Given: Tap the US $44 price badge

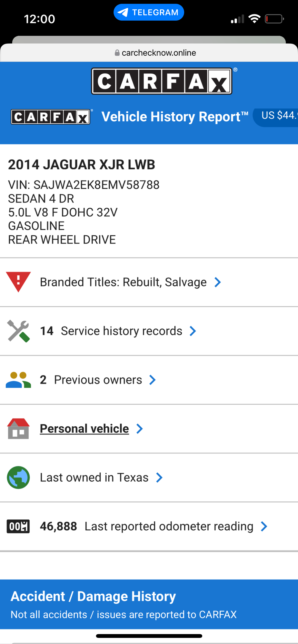Looking at the screenshot, I should (x=278, y=116).
